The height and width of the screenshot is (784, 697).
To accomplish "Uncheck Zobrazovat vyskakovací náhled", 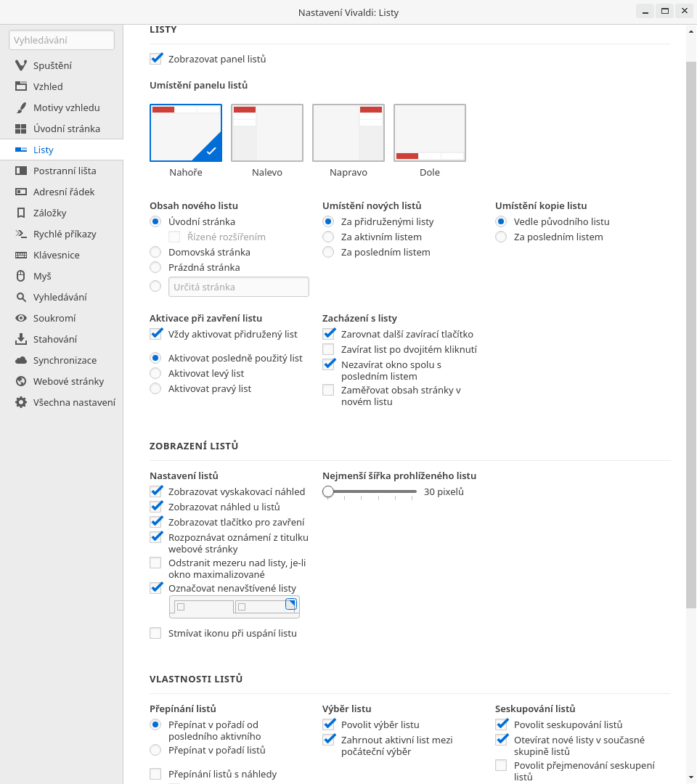I will pos(156,491).
